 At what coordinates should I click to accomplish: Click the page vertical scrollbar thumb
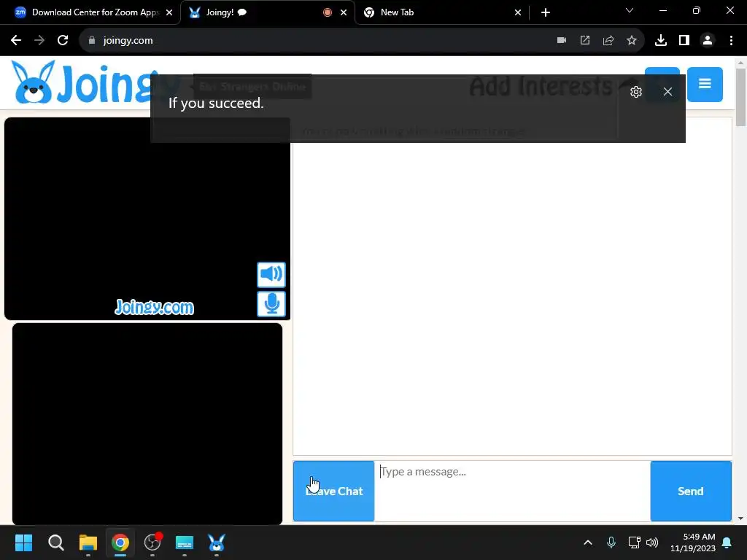[x=740, y=98]
